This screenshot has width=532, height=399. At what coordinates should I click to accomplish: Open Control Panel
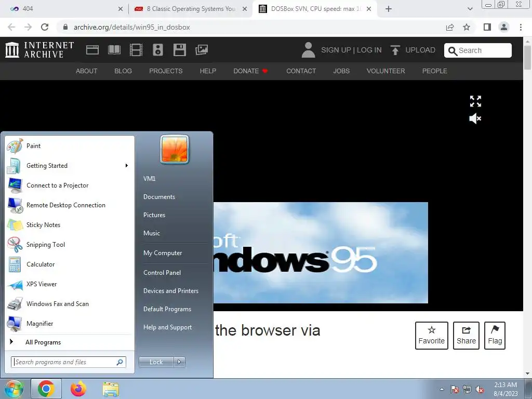tap(162, 272)
